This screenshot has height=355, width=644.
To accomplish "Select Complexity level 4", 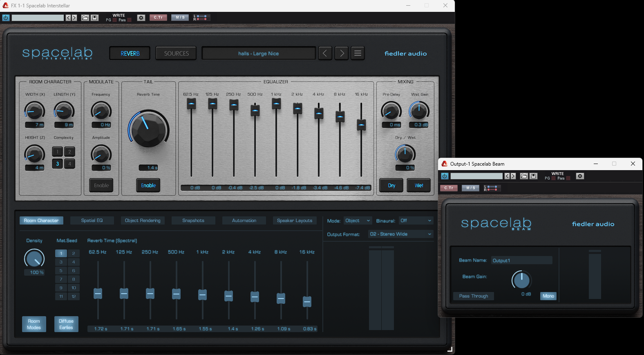I will click(69, 164).
